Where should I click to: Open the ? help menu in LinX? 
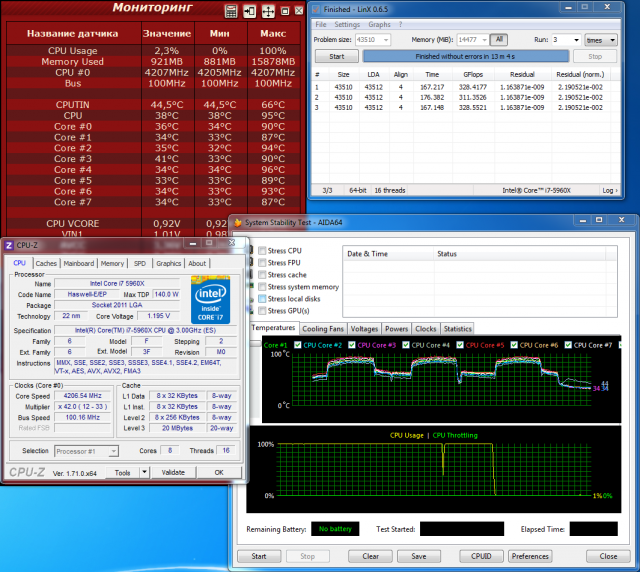point(401,24)
